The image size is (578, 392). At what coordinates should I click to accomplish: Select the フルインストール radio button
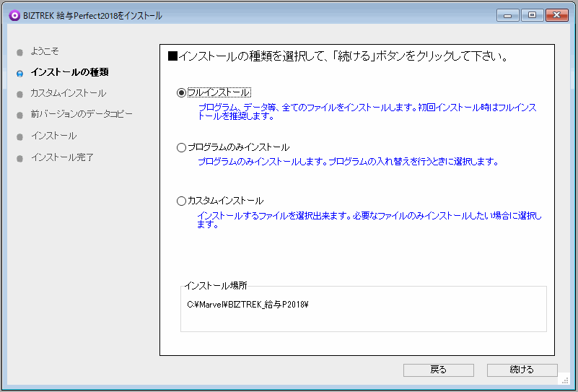pos(181,92)
